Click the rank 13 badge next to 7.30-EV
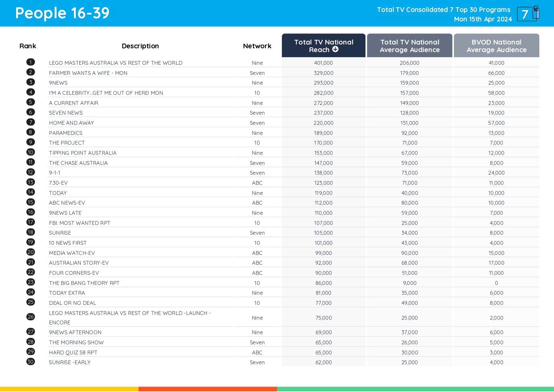 click(x=30, y=183)
